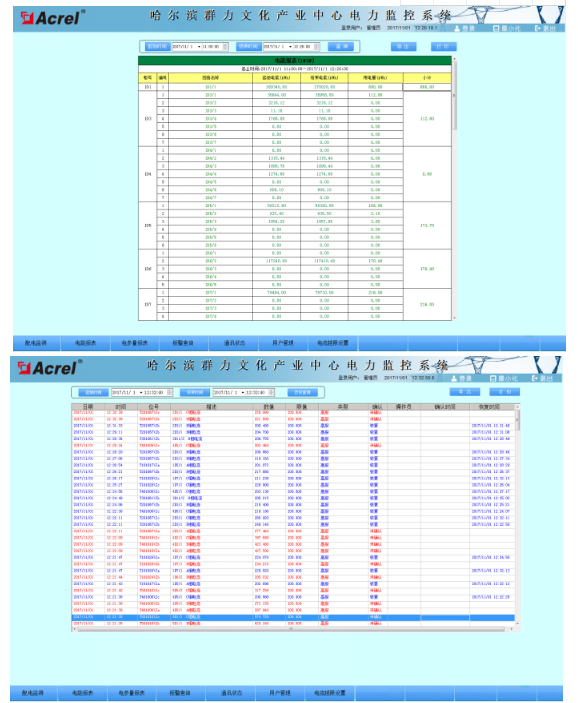
Task: Open 电流越限设置 tab in energy report screen nav bar
Action: [333, 343]
